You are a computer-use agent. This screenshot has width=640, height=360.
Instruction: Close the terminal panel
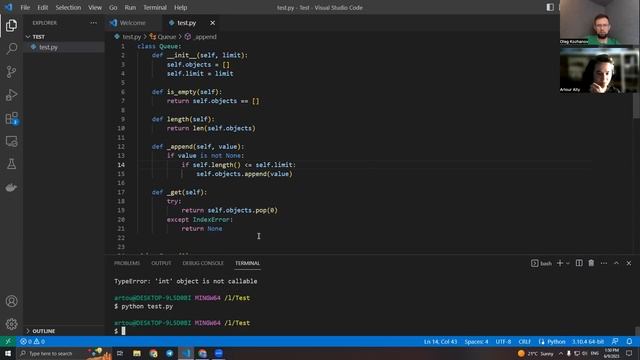tap(629, 263)
